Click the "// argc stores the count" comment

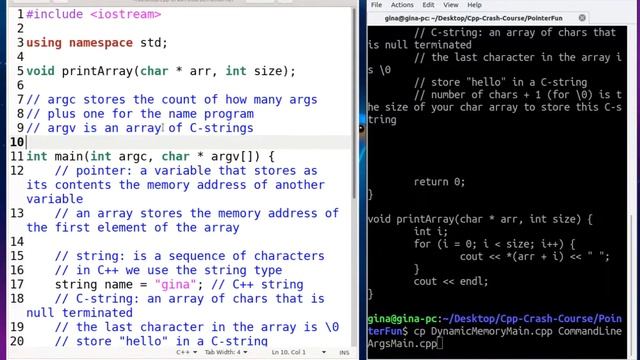click(x=171, y=100)
